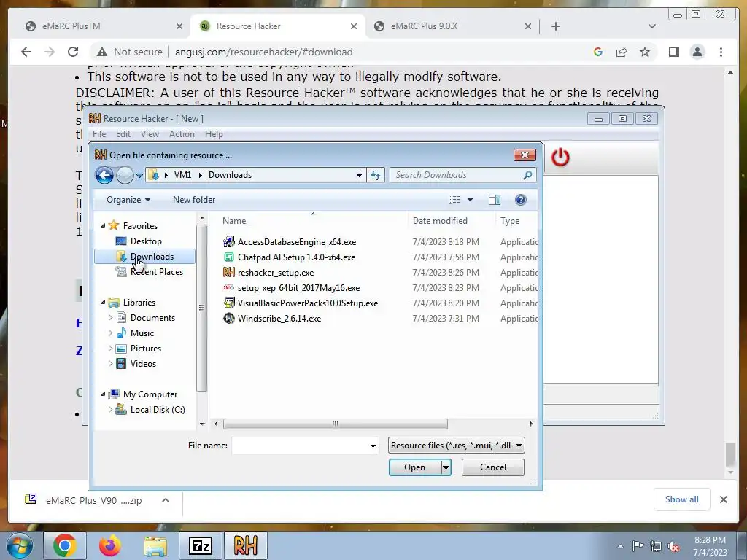Switch to the eMaRC PlusTM tab
Screen dimensions: 747x560
[103, 26]
